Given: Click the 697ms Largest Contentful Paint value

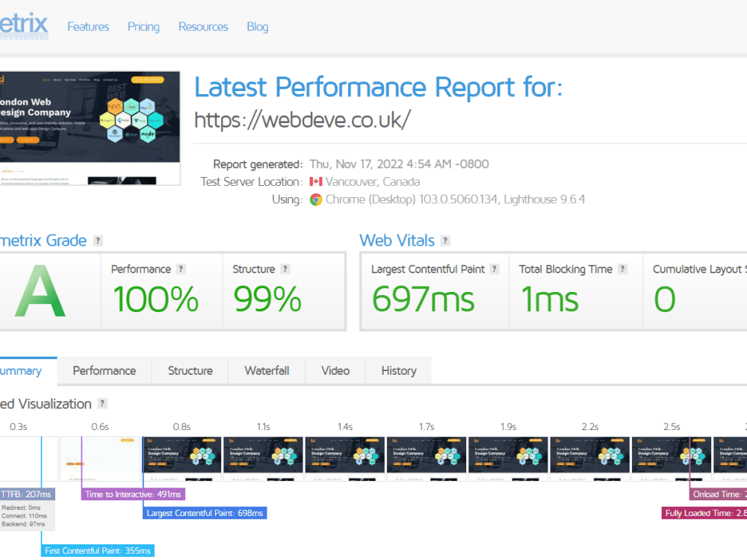Looking at the screenshot, I should pyautogui.click(x=423, y=299).
